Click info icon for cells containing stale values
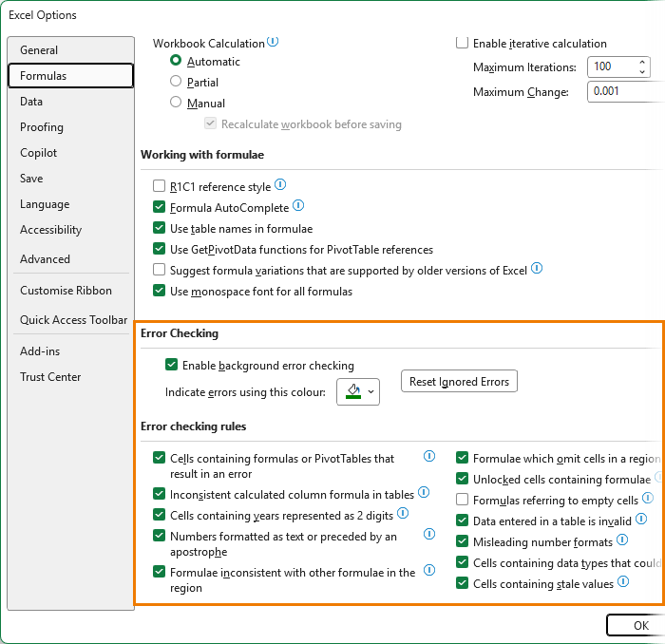 [623, 581]
